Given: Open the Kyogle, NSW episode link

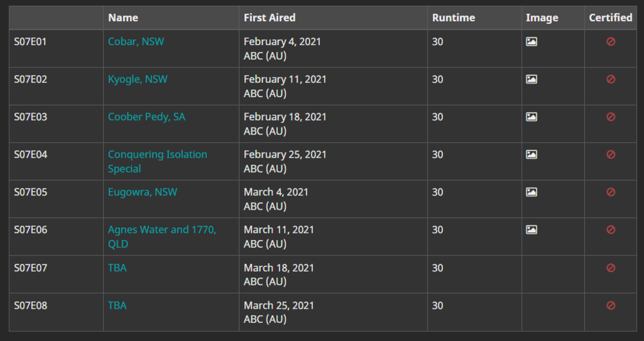Looking at the screenshot, I should click(138, 79).
